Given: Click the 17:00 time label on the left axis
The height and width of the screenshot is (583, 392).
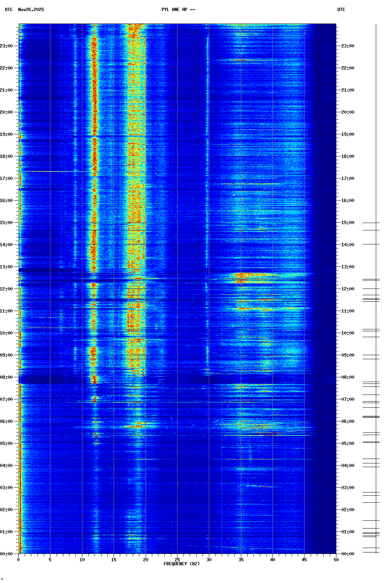Looking at the screenshot, I should click(x=6, y=179).
